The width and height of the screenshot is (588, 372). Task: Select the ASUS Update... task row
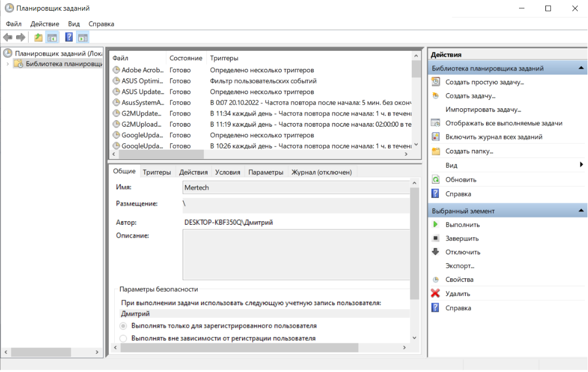[x=261, y=92]
